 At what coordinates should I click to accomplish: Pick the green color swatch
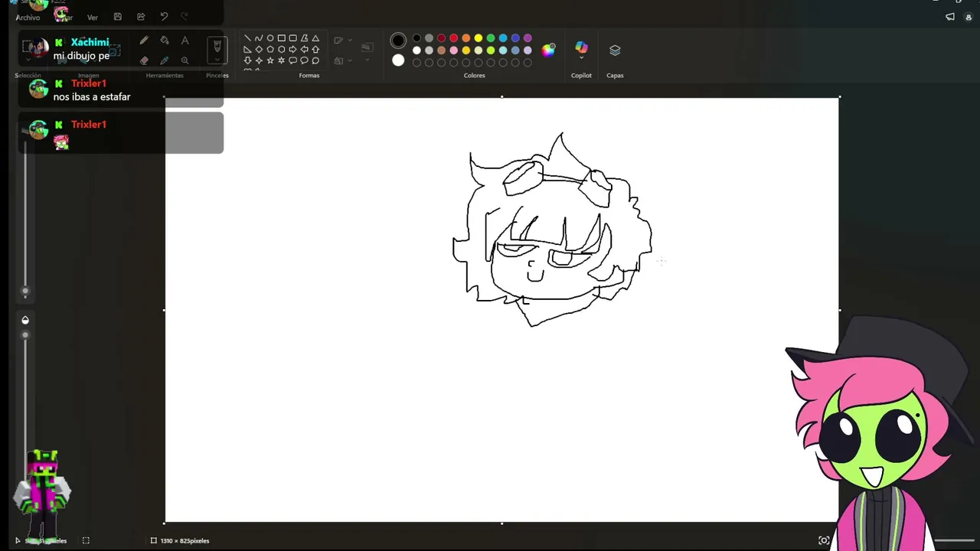coord(490,38)
